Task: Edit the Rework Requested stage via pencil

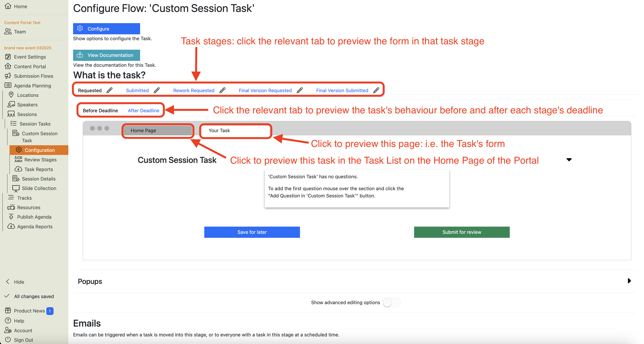Action: click(x=223, y=90)
